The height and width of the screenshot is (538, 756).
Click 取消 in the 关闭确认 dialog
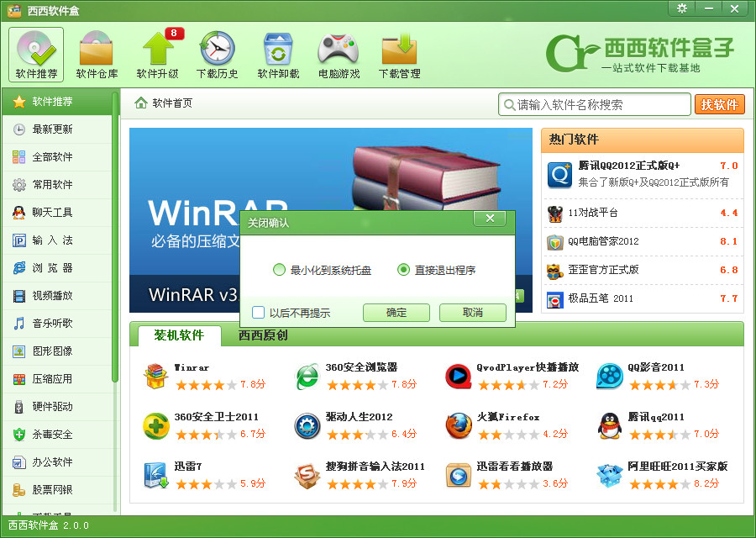(472, 313)
